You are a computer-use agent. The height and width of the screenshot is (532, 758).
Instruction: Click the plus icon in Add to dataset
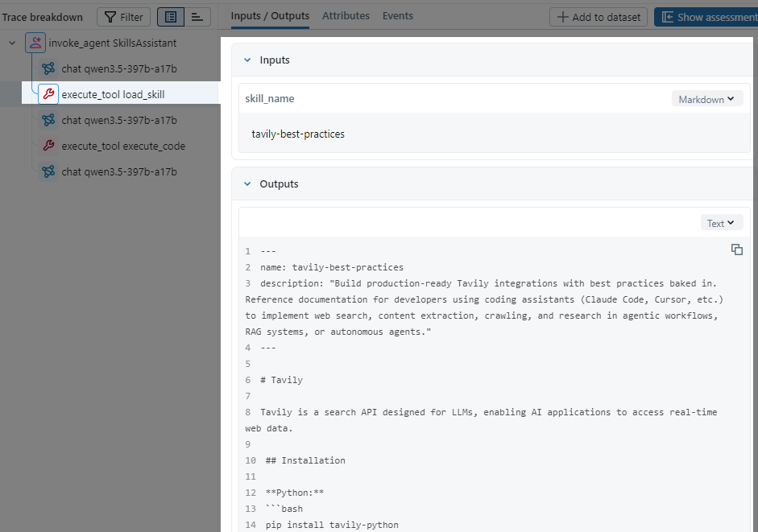[561, 16]
